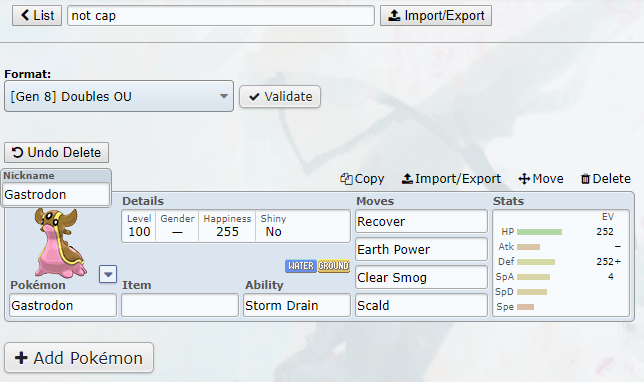The image size is (644, 382).
Task: Edit the Pokémon name field
Action: [x=63, y=305]
